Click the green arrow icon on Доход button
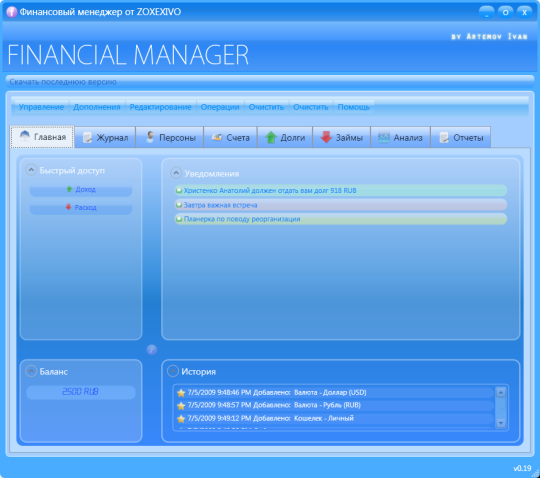Screen dimensions: 540x478 tap(69, 189)
